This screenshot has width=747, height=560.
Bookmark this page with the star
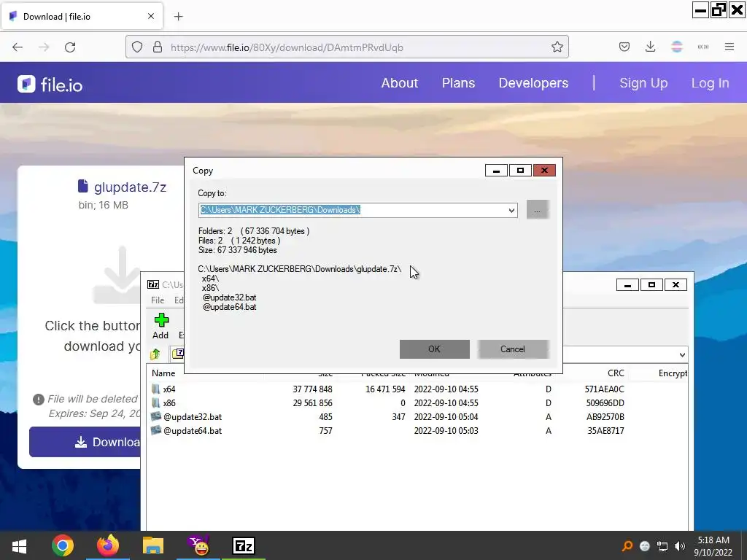tap(557, 47)
